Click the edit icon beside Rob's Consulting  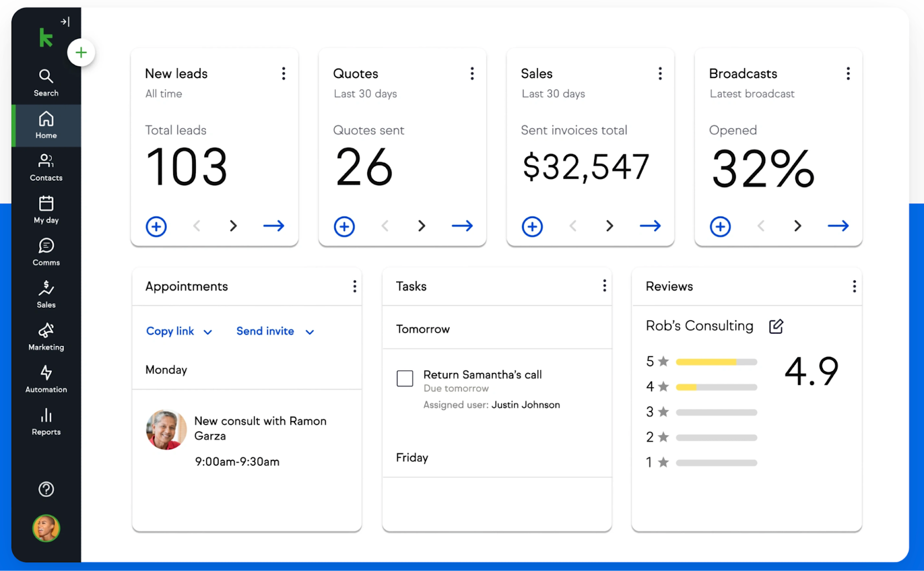click(x=776, y=326)
